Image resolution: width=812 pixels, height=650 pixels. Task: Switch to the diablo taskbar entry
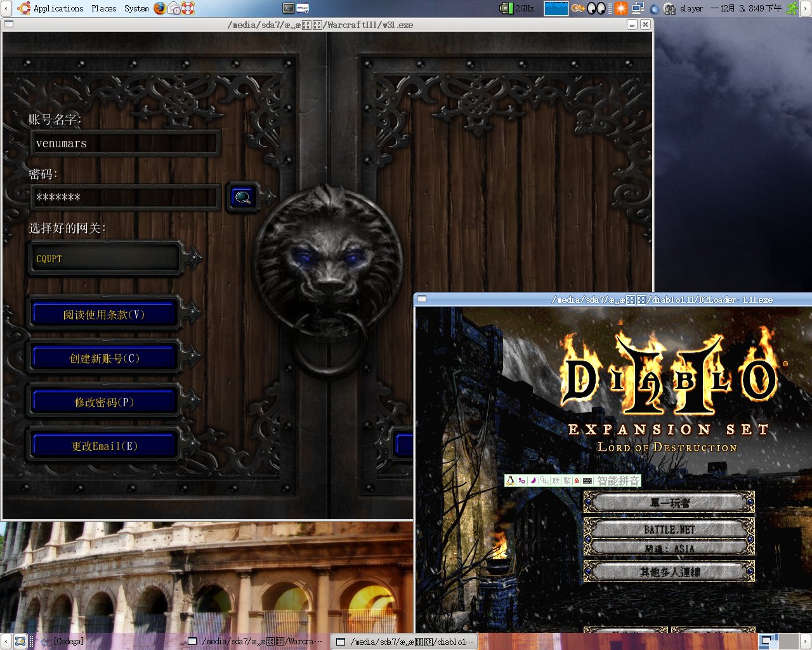pyautogui.click(x=405, y=641)
